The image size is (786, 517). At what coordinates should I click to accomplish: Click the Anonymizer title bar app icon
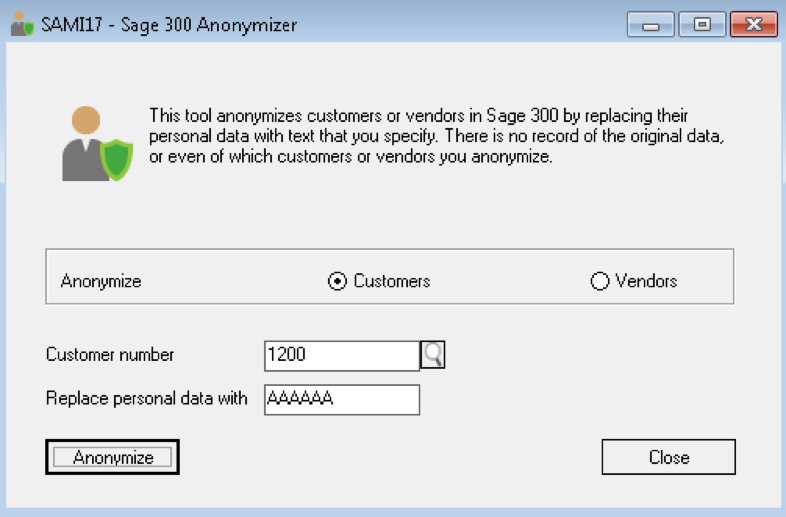tap(22, 24)
